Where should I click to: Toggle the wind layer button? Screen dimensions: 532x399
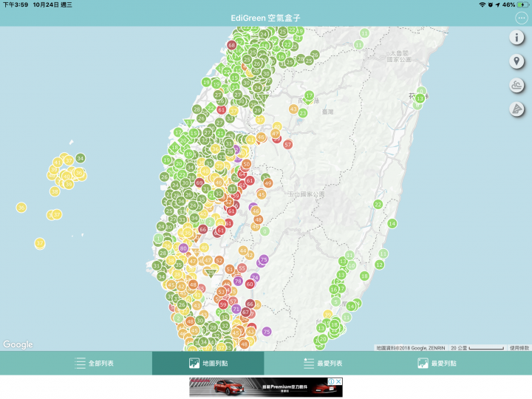516,86
